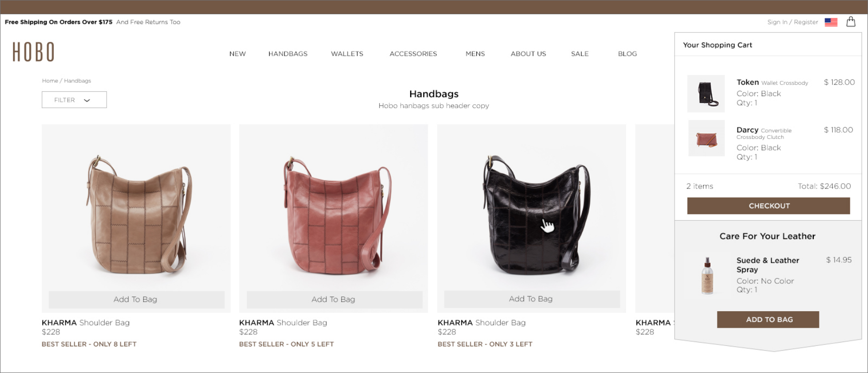Open the Darcy Crossbody Clutch thumbnail
This screenshot has width=868, height=373.
click(x=707, y=138)
